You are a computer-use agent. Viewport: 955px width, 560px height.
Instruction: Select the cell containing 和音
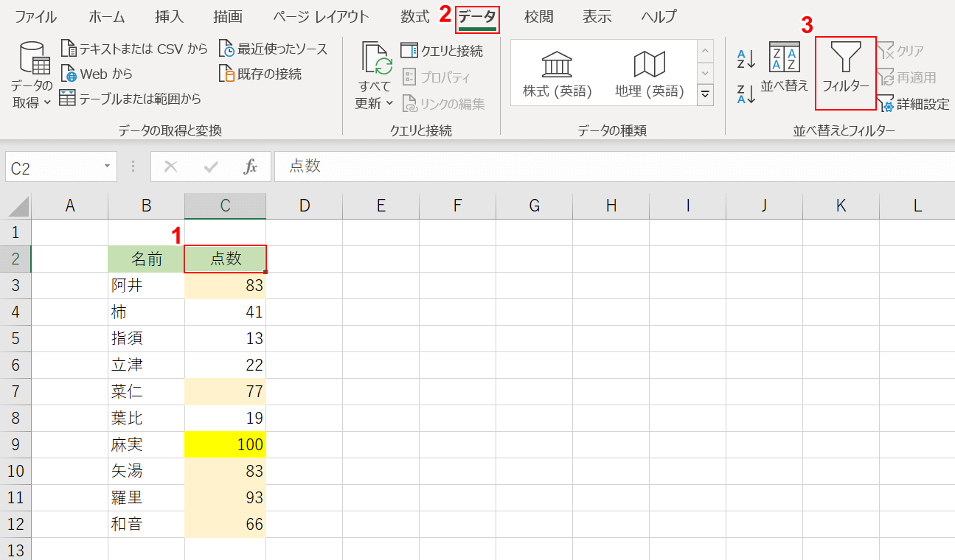coord(146,525)
